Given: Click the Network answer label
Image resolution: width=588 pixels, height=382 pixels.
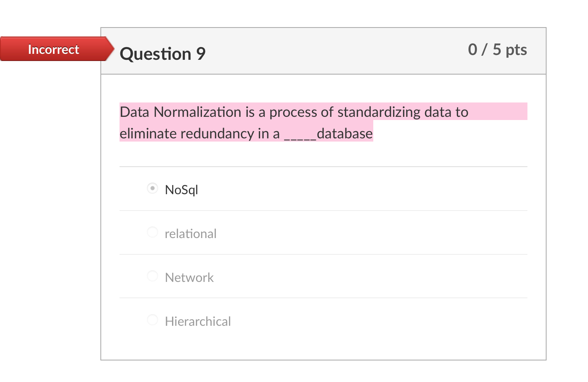Looking at the screenshot, I should (x=189, y=277).
